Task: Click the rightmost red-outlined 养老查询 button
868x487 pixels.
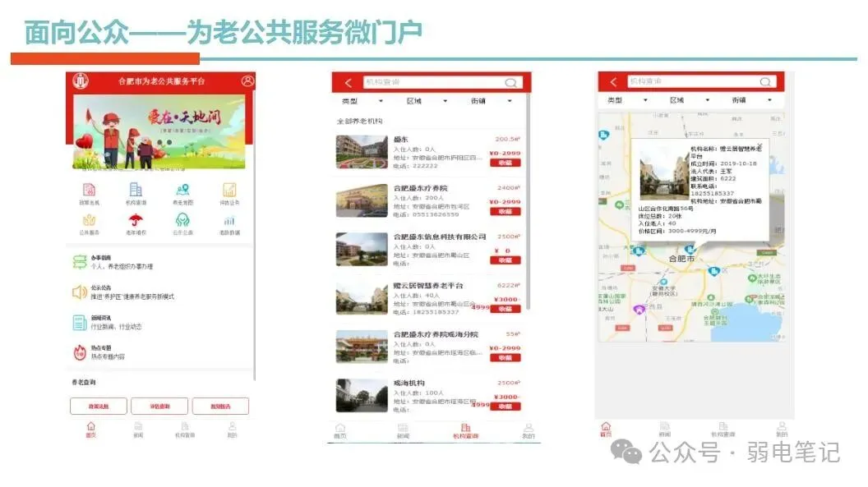Action: point(220,407)
